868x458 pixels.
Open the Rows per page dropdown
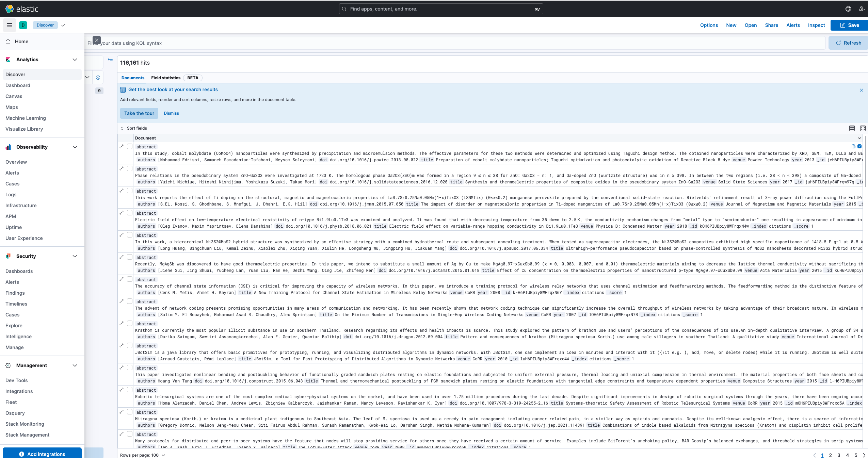coord(143,455)
